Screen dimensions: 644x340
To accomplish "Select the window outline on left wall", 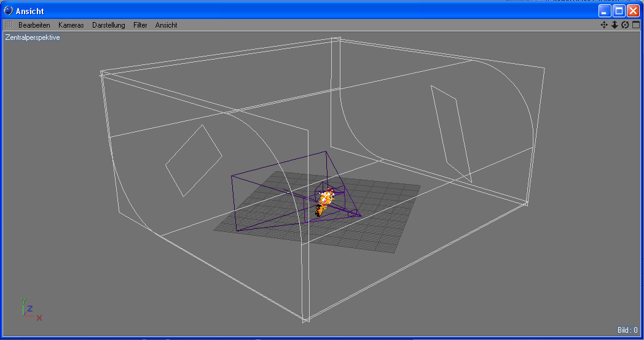I will (x=194, y=161).
